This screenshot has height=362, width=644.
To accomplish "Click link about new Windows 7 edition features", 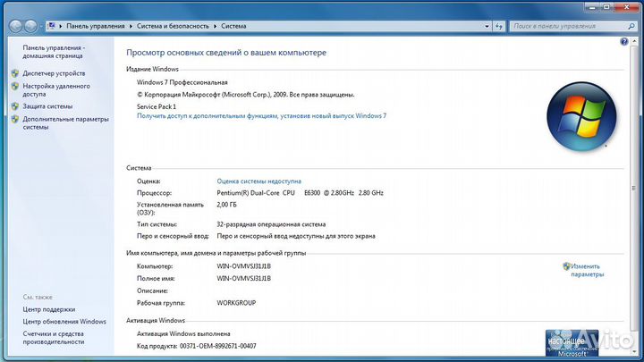I will [x=261, y=115].
